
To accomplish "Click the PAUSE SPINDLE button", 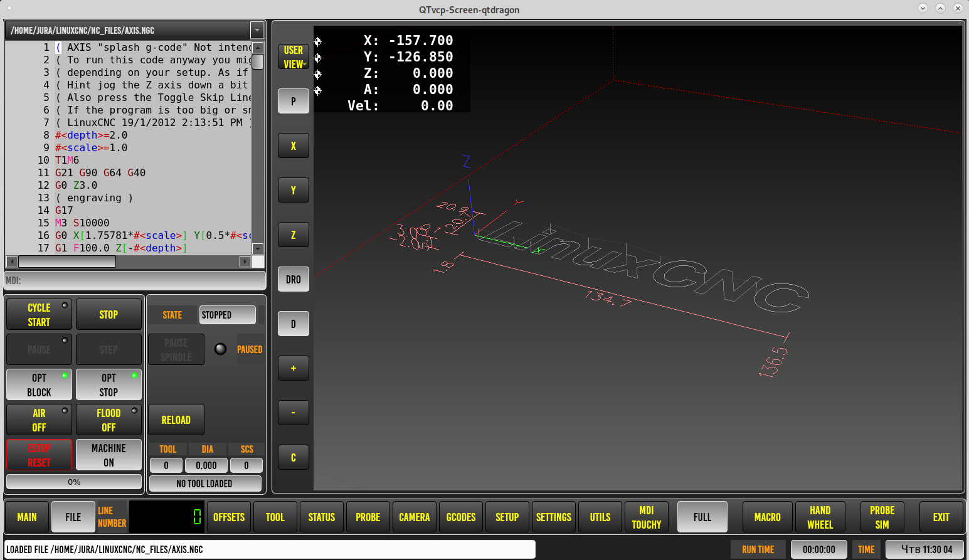I will 176,350.
